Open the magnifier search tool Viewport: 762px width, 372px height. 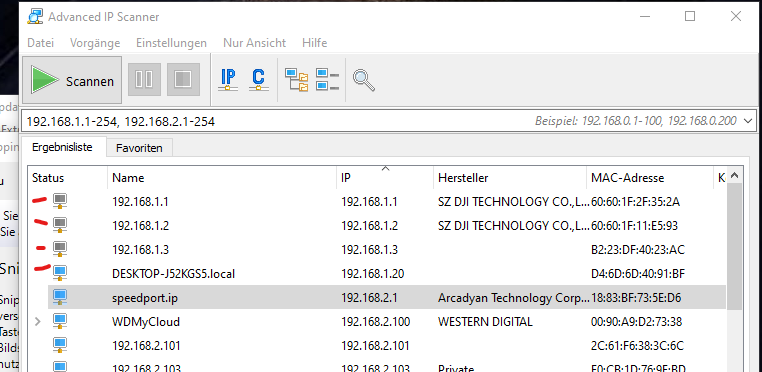point(364,80)
